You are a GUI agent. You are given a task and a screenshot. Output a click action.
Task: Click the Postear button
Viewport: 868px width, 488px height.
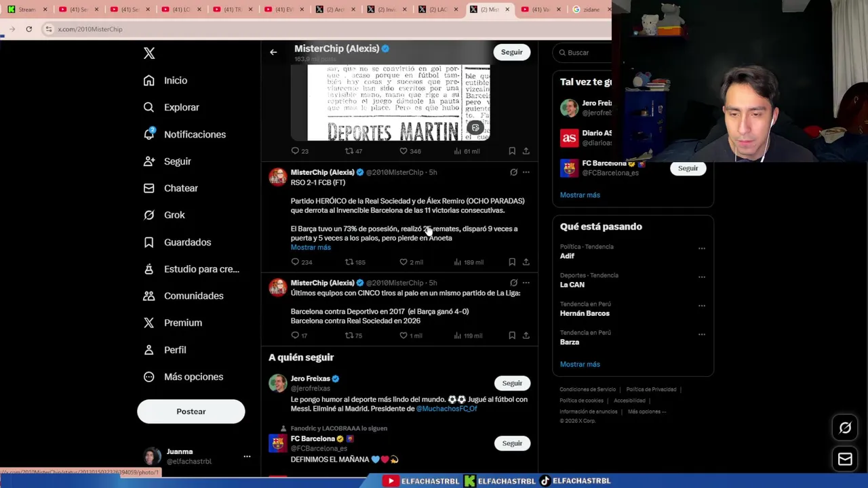pyautogui.click(x=191, y=411)
